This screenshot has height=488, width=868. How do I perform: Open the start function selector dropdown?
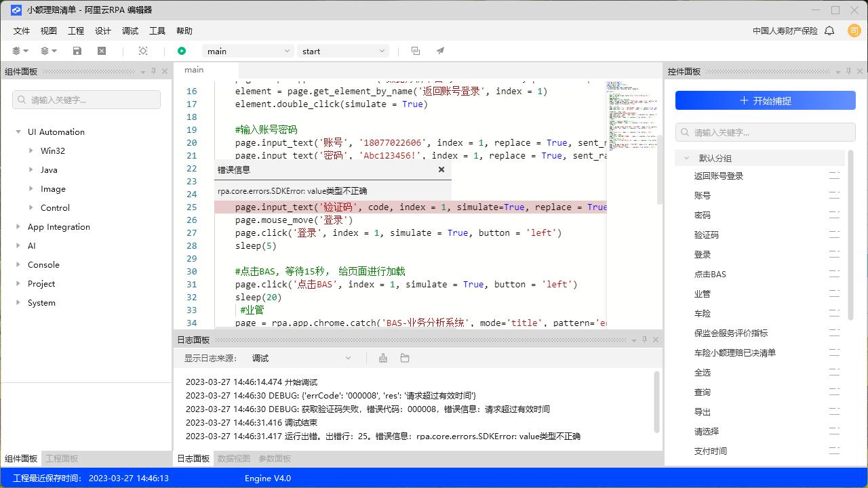(343, 51)
